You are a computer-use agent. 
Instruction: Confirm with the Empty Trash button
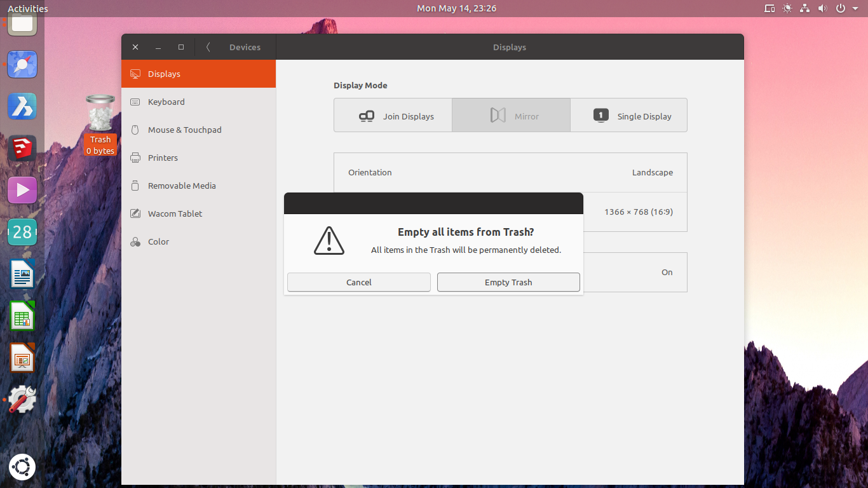508,282
